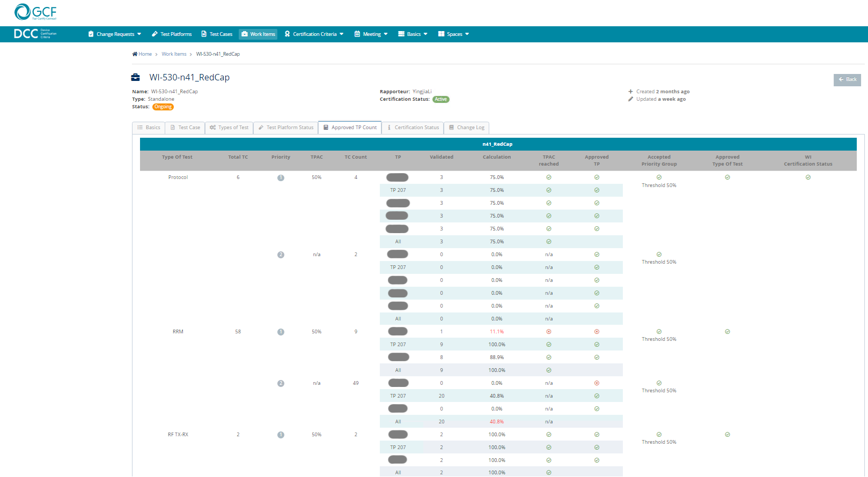Click the orange Ongoing status badge

(163, 107)
